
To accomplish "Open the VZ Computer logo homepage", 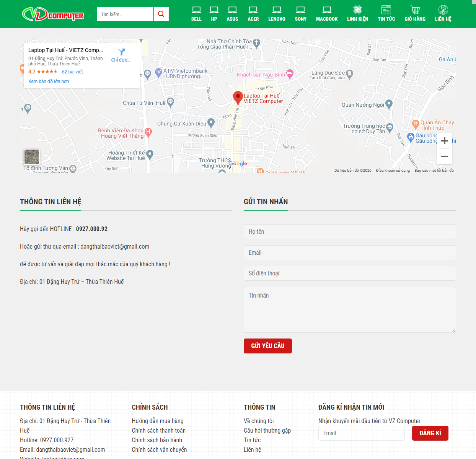I will 53,14.
